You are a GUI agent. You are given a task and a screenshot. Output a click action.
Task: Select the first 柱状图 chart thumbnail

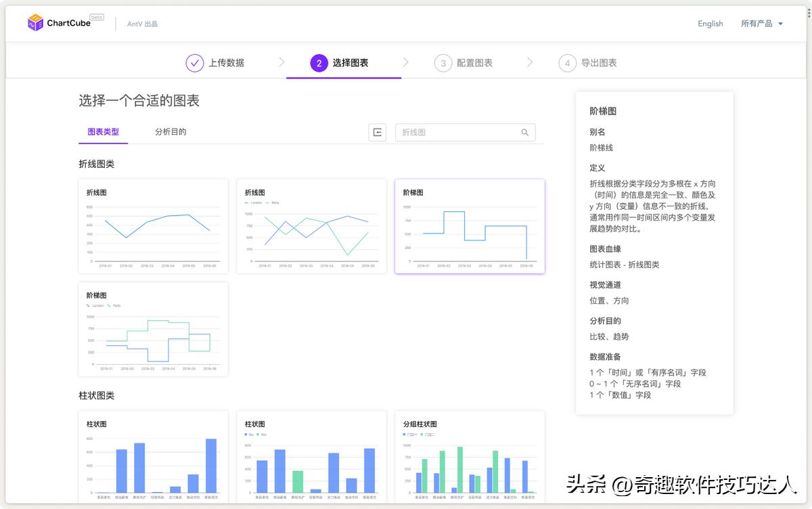(x=153, y=459)
